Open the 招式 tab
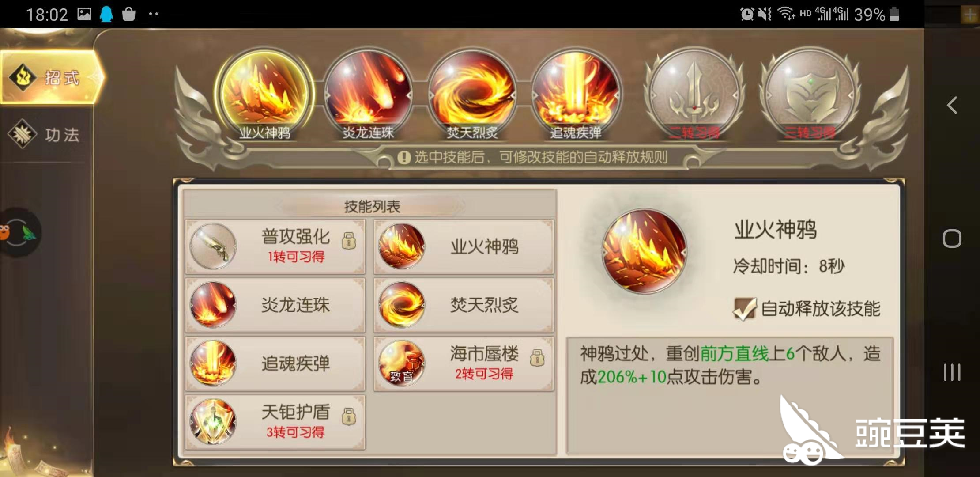This screenshot has width=980, height=477. [x=52, y=78]
